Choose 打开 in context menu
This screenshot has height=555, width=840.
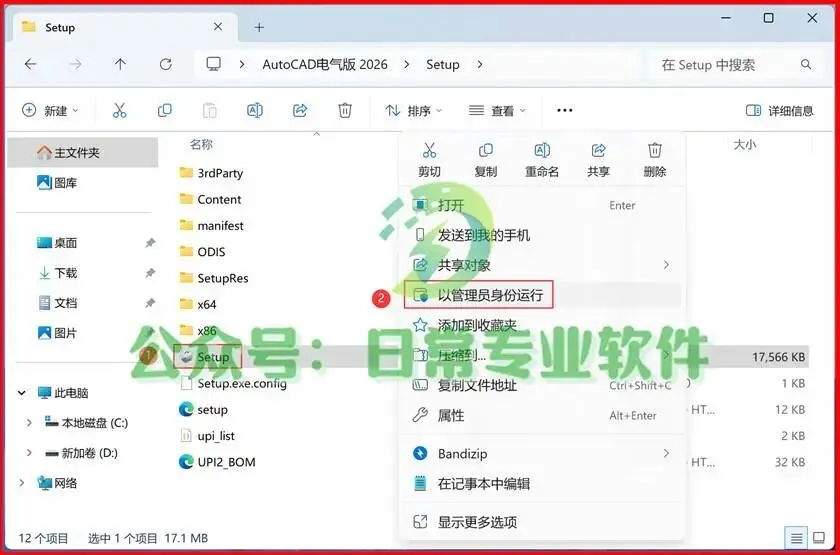[542, 205]
